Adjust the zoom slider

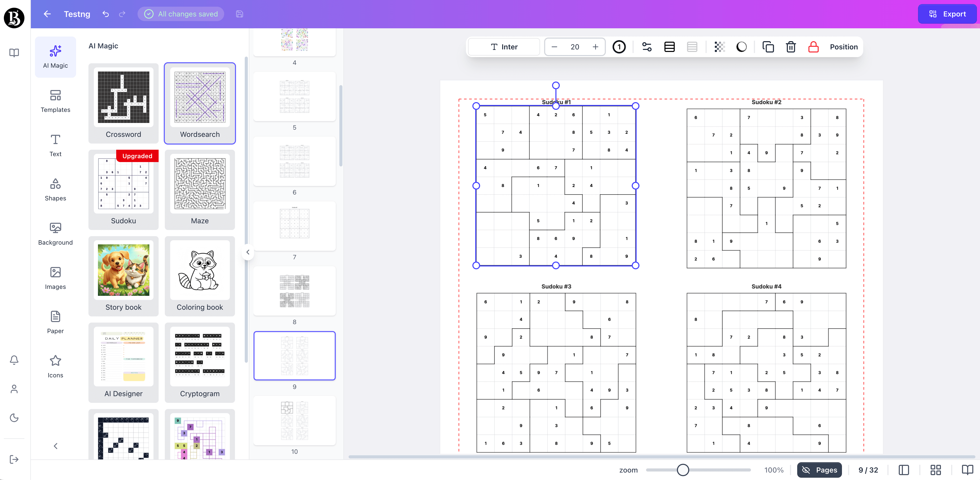(683, 470)
